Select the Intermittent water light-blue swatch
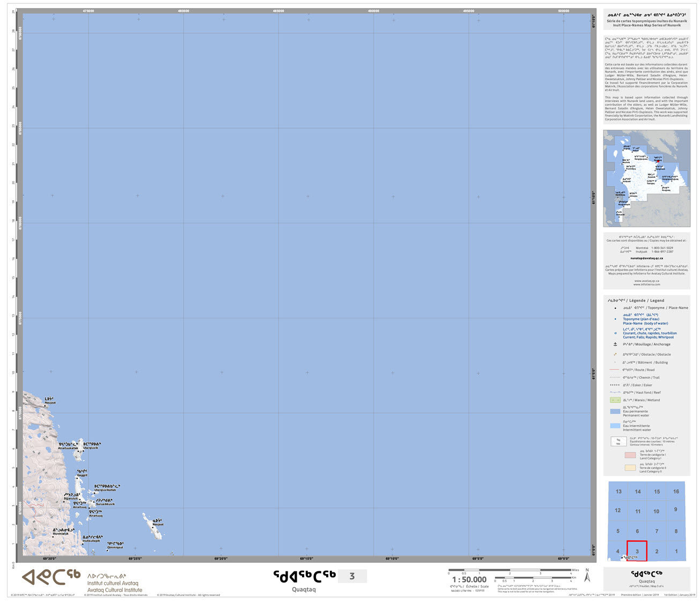Screen dimensions: 700x603 click(x=615, y=426)
